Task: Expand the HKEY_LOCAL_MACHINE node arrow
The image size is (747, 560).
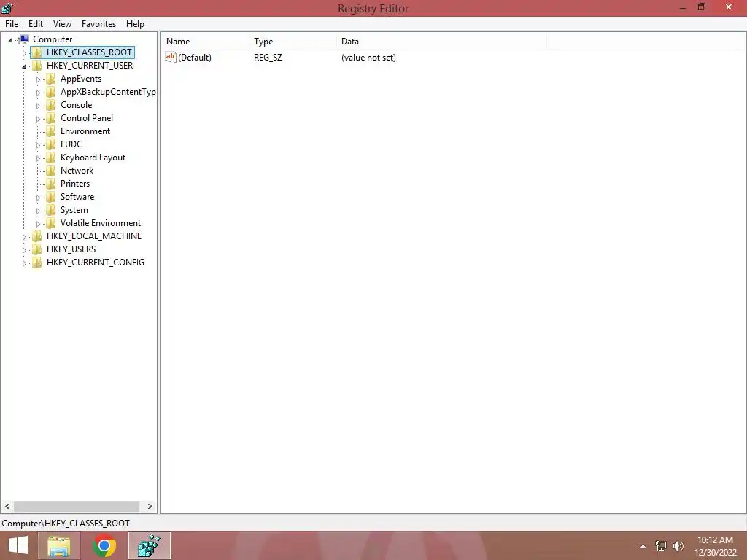Action: 24,237
